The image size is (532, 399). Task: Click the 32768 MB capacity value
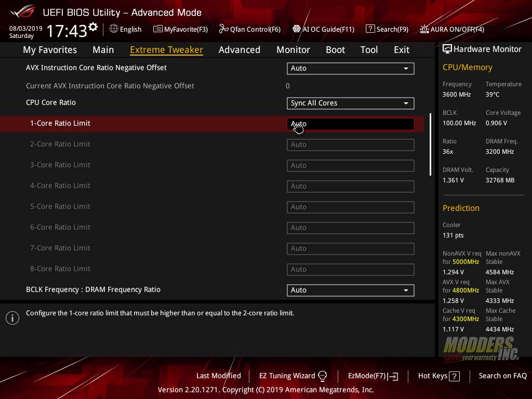tap(500, 180)
